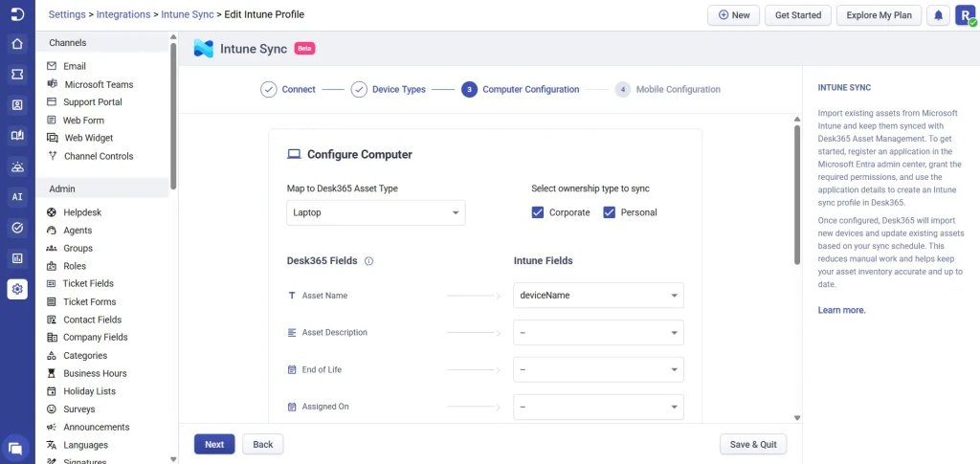
Task: Open the AI icon in left rail
Action: coord(17,197)
